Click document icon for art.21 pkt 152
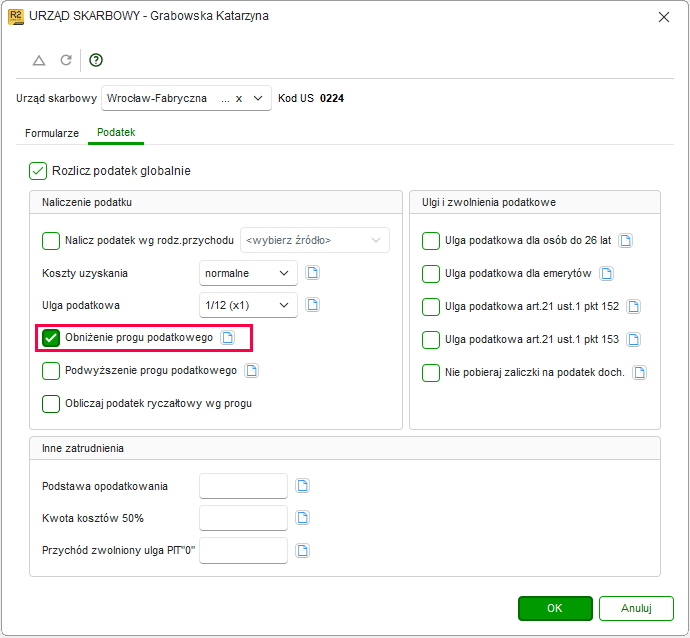 tap(634, 307)
